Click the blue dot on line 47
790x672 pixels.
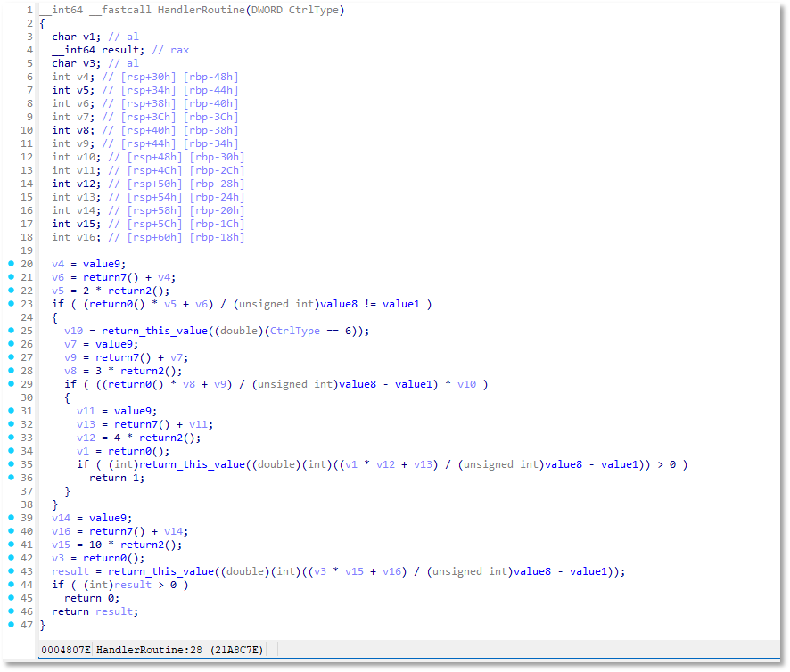(10, 625)
